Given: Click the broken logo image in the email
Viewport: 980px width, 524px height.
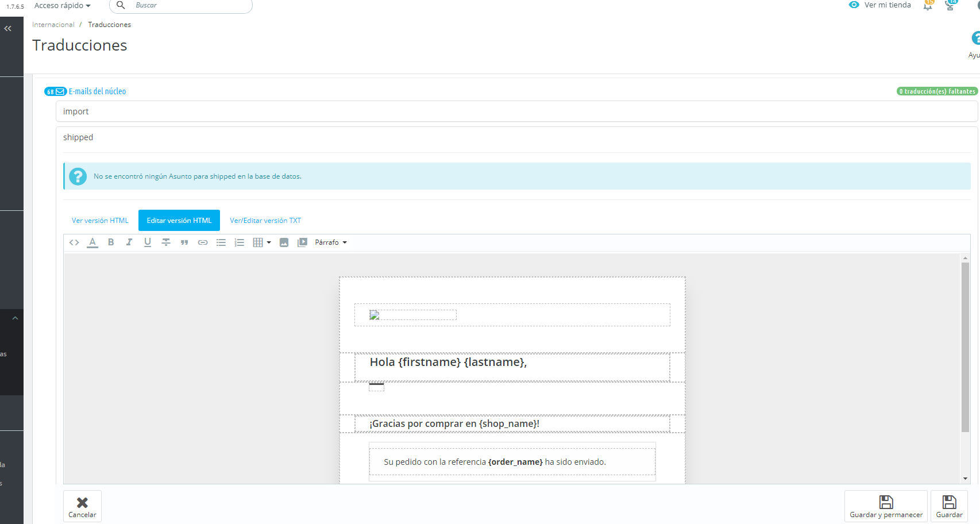Looking at the screenshot, I should click(375, 315).
